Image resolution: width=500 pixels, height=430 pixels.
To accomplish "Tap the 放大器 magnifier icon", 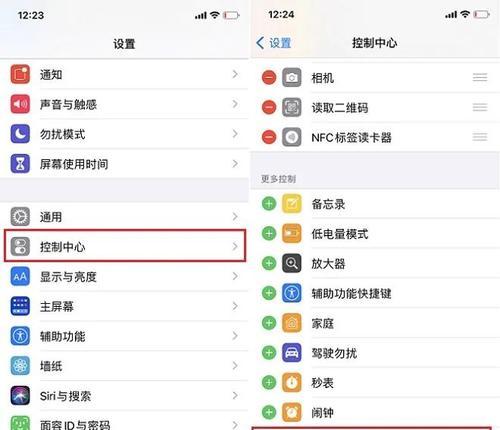I will point(292,264).
